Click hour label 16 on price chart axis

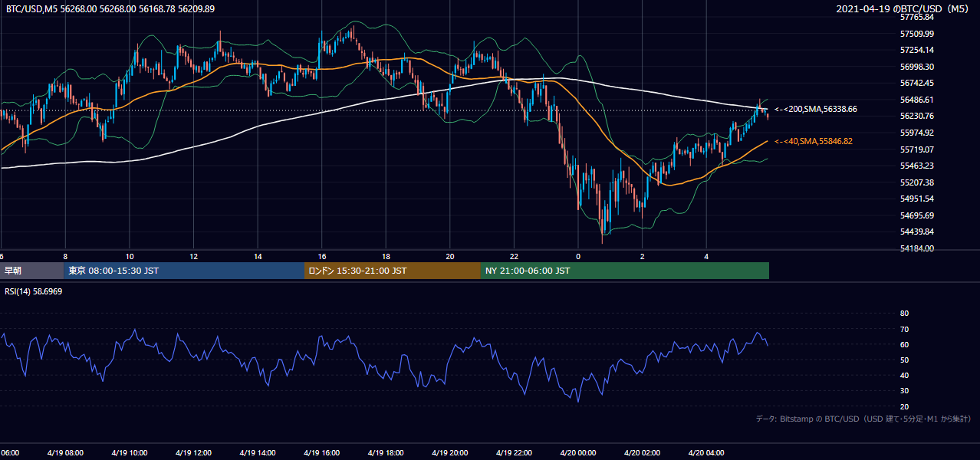click(322, 256)
